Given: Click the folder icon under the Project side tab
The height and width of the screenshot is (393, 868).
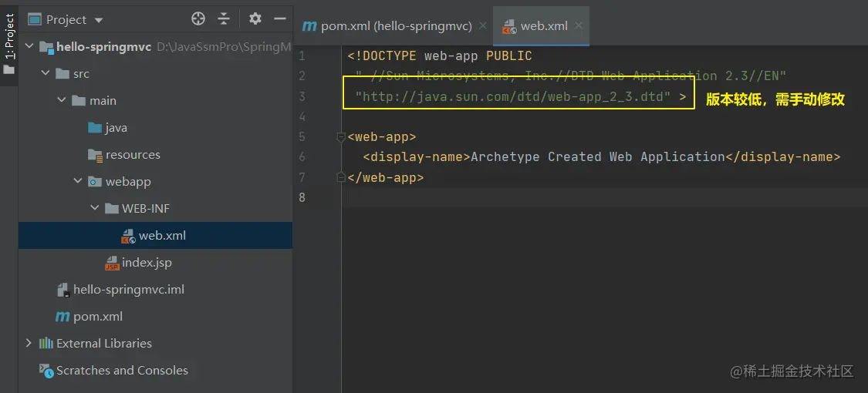Looking at the screenshot, I should click(8, 70).
